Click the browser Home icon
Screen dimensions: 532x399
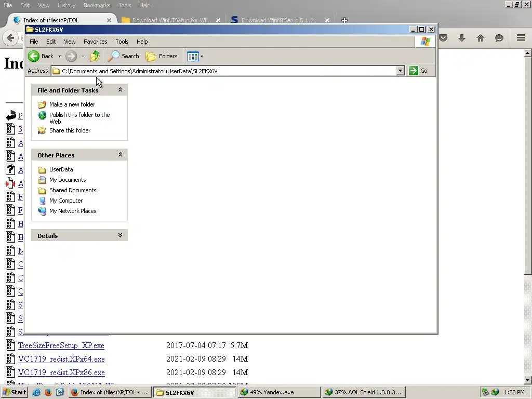coord(481,38)
